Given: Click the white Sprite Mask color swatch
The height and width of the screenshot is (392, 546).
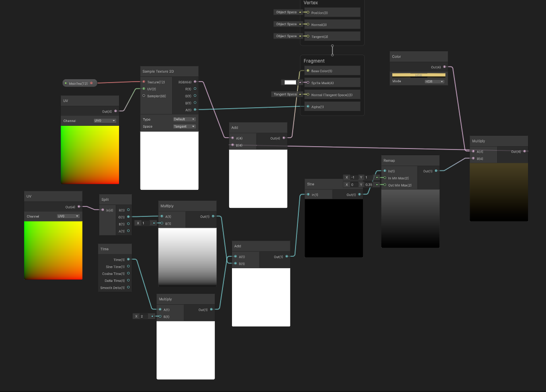Looking at the screenshot, I should pos(289,82).
